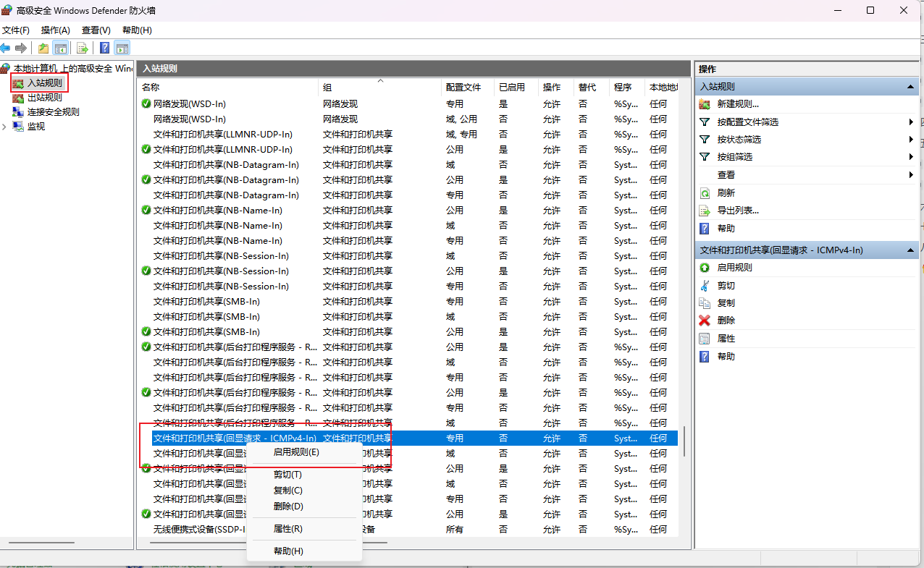Select 监视 in the left tree
Viewport: 924px width, 568px height.
pyautogui.click(x=36, y=127)
